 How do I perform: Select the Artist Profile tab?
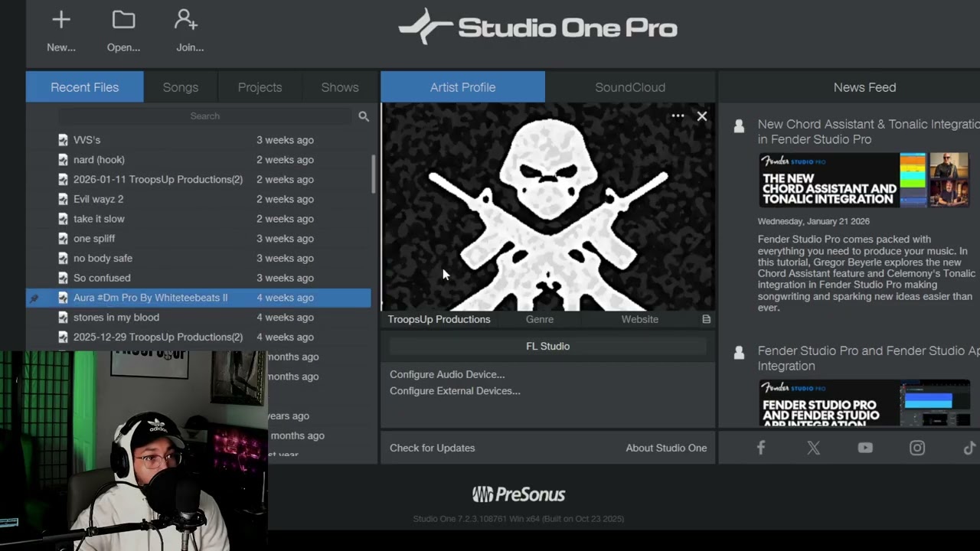pyautogui.click(x=462, y=87)
